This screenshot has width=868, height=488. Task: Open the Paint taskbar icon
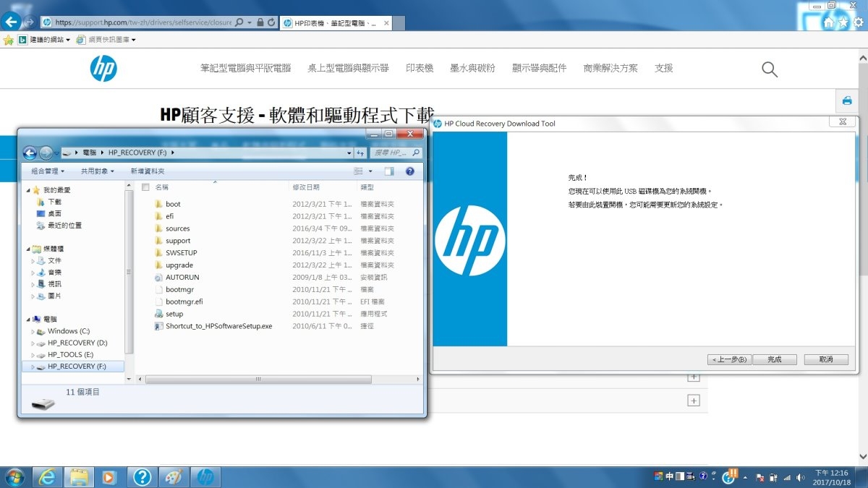[x=174, y=477]
